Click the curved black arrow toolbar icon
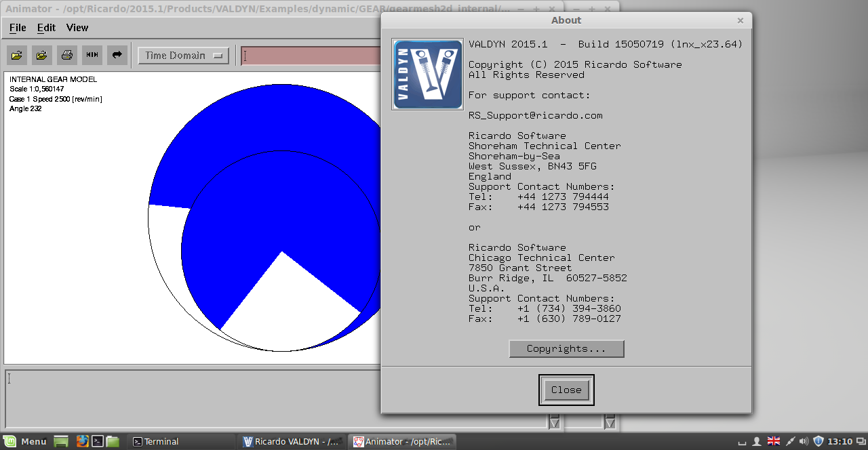 (x=117, y=55)
